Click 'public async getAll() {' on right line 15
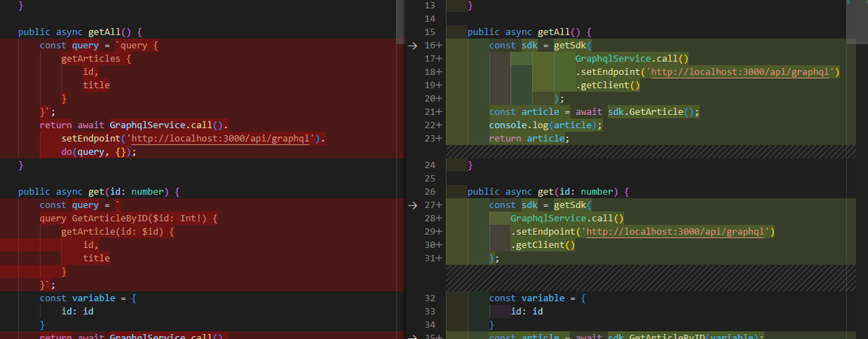This screenshot has height=339, width=868. click(x=530, y=32)
